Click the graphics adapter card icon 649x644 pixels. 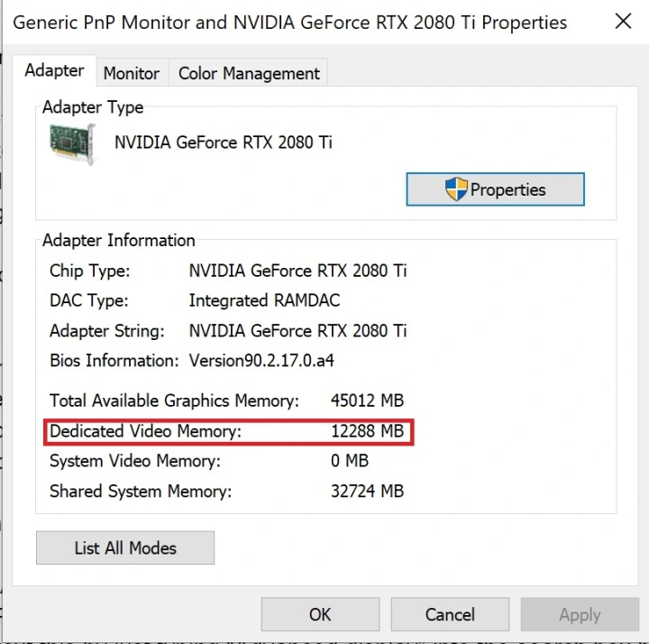pyautogui.click(x=72, y=143)
